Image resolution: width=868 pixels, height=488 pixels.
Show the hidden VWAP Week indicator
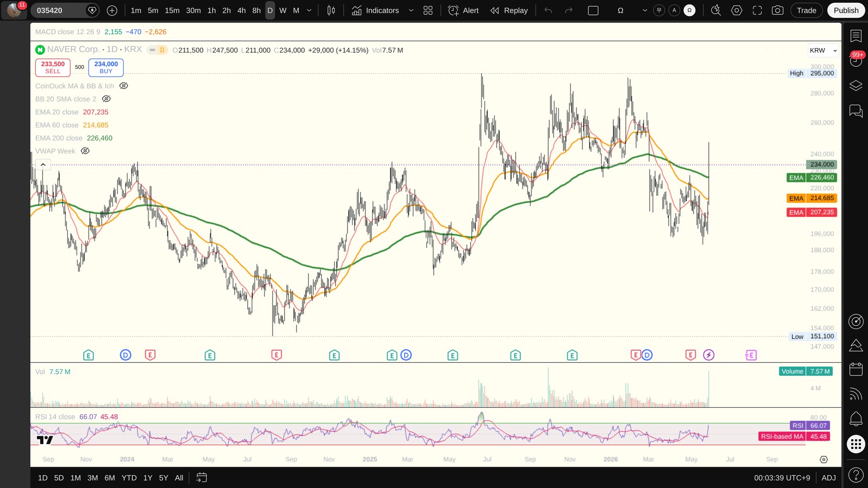pos(85,151)
